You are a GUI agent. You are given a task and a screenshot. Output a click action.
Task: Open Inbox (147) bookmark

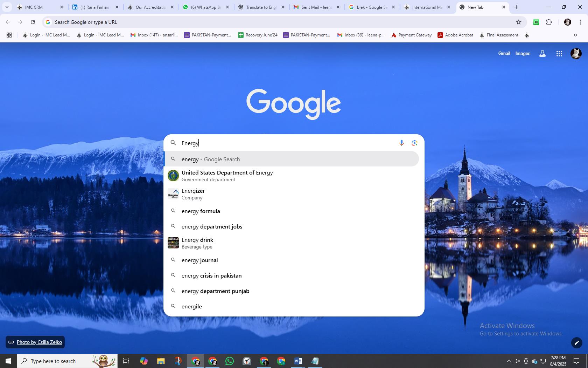coord(154,35)
